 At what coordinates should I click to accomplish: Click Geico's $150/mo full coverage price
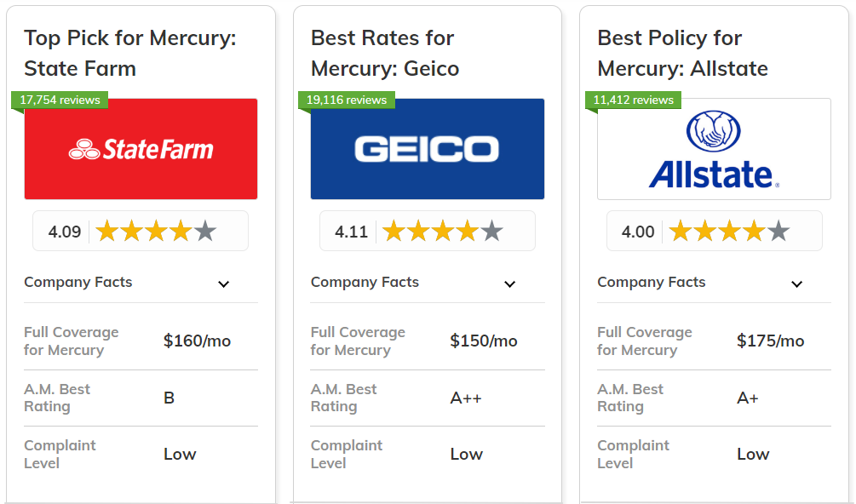pos(483,341)
